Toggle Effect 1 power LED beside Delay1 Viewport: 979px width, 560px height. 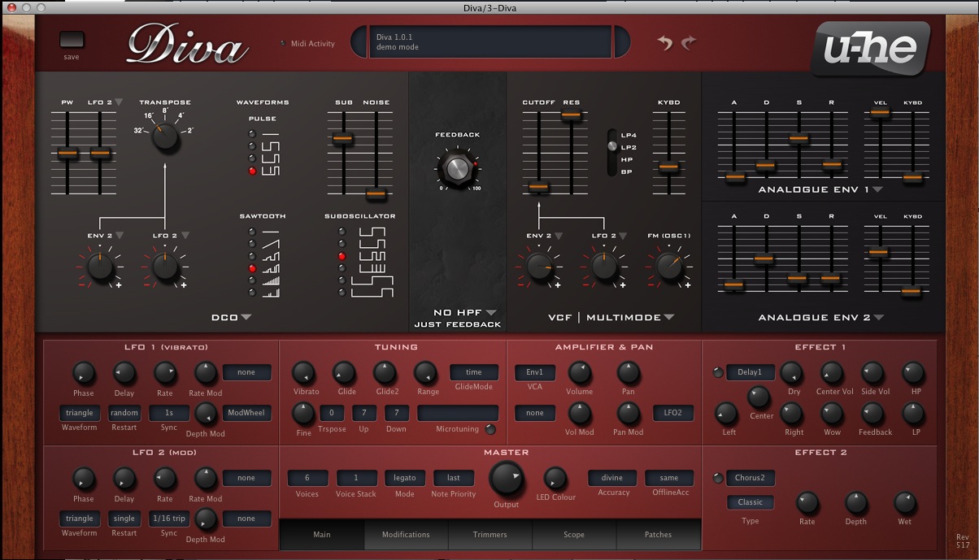coord(717,373)
